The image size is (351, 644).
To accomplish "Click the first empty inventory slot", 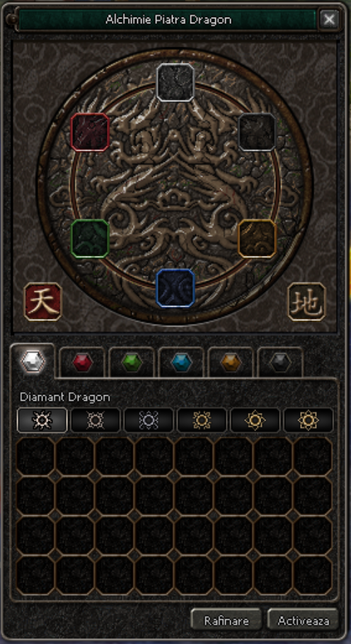I will pyautogui.click(x=35, y=456).
